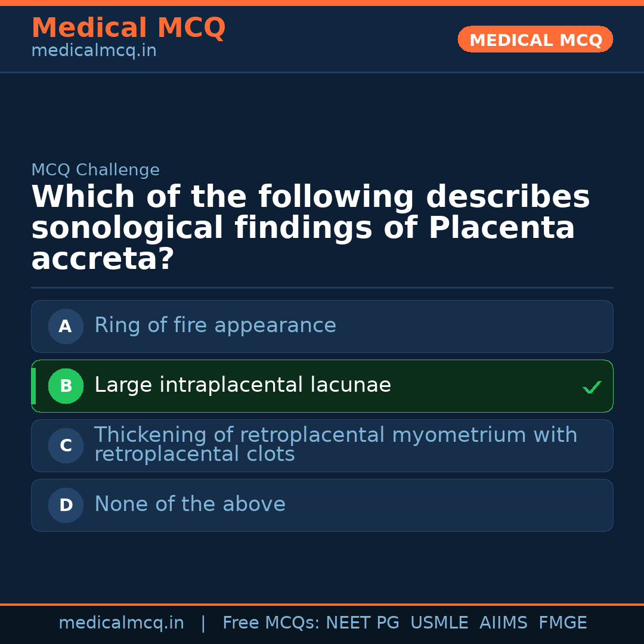Screen dimensions: 644x644
Task: Click the Medical MCQ logo heading
Action: click(x=128, y=28)
